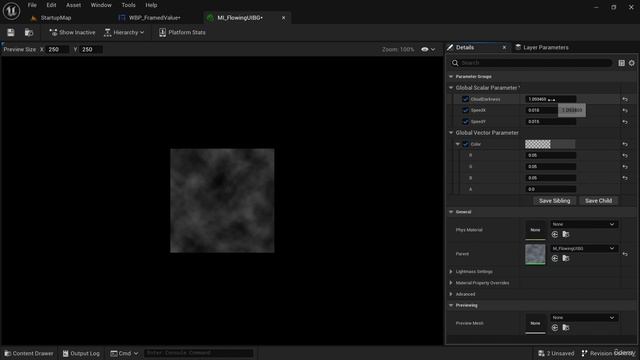Click the Save Child button
The image size is (640, 360).
point(598,201)
